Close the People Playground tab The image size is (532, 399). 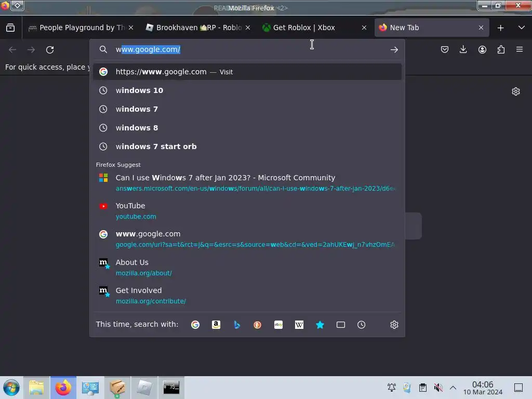131,28
